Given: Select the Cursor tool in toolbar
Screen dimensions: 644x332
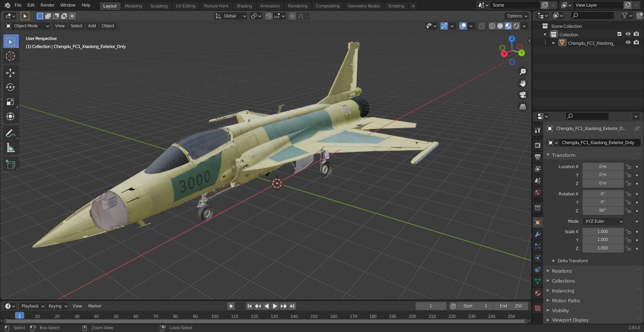Looking at the screenshot, I should 10,56.
